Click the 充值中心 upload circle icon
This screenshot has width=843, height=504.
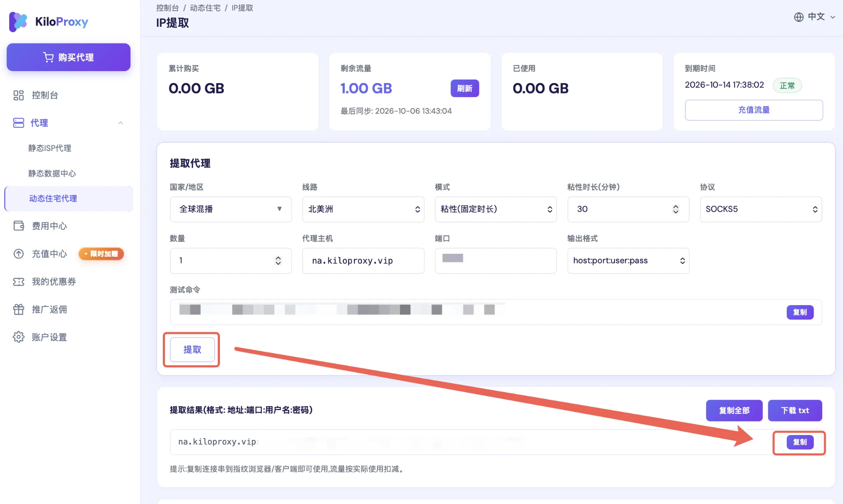(x=18, y=254)
